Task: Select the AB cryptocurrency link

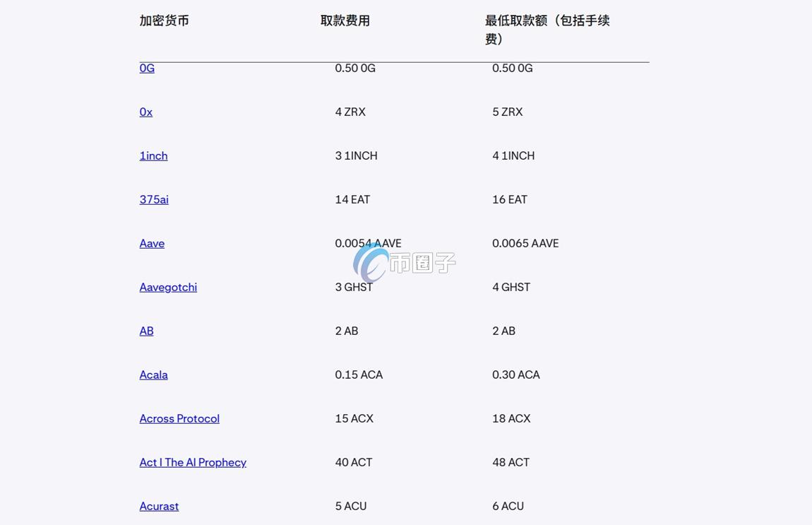Action: coord(146,331)
